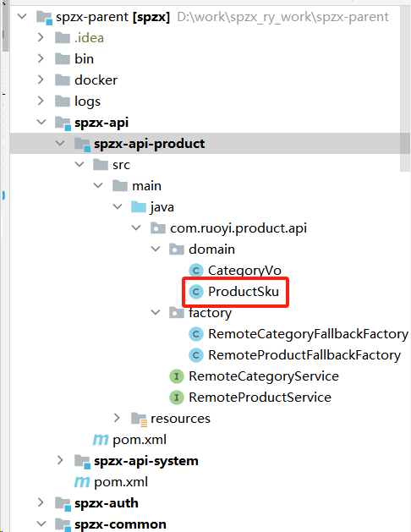Open the ProductSku class file
The width and height of the screenshot is (411, 532).
[244, 292]
